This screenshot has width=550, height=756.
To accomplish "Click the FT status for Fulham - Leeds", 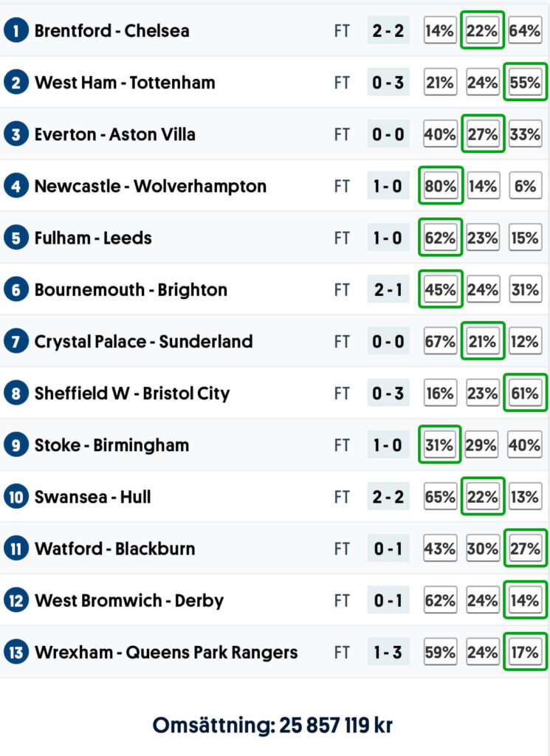I will click(x=342, y=238).
